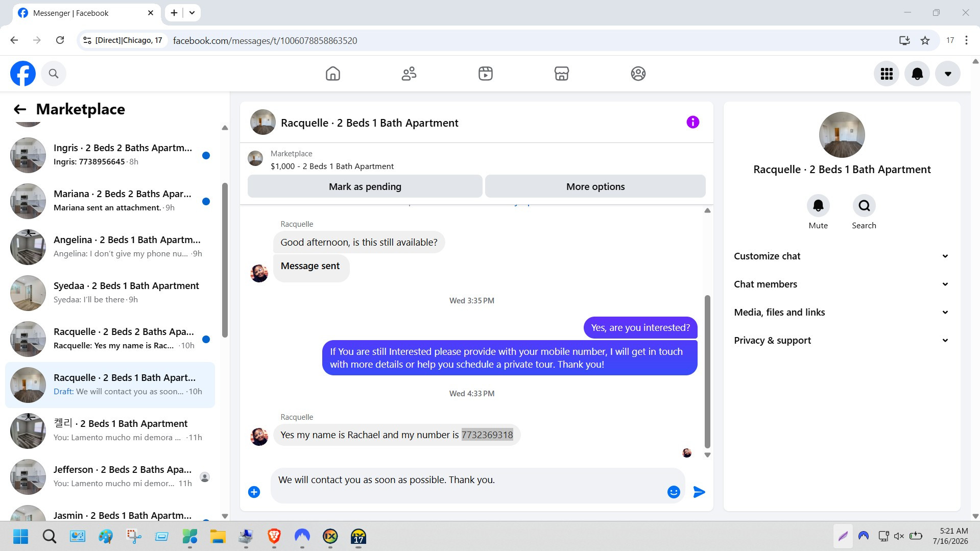The width and height of the screenshot is (980, 551).
Task: Reload the page with refresh icon
Action: point(60,40)
